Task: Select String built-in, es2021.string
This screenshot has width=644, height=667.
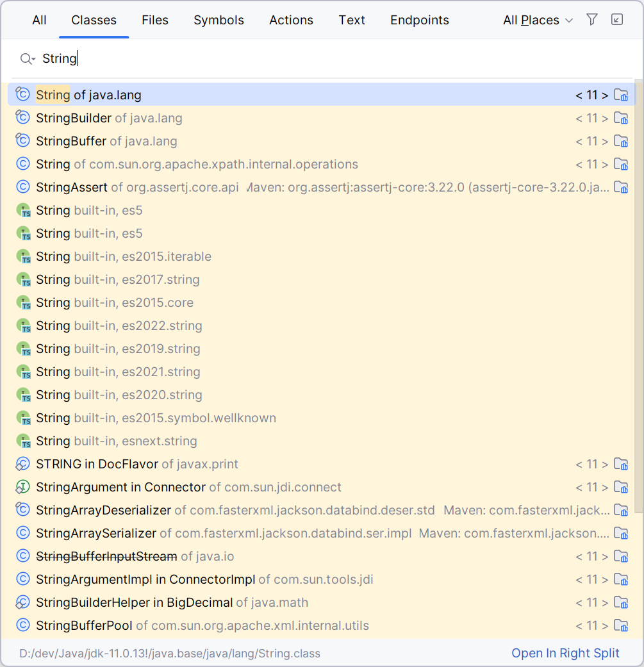Action: tap(322, 372)
